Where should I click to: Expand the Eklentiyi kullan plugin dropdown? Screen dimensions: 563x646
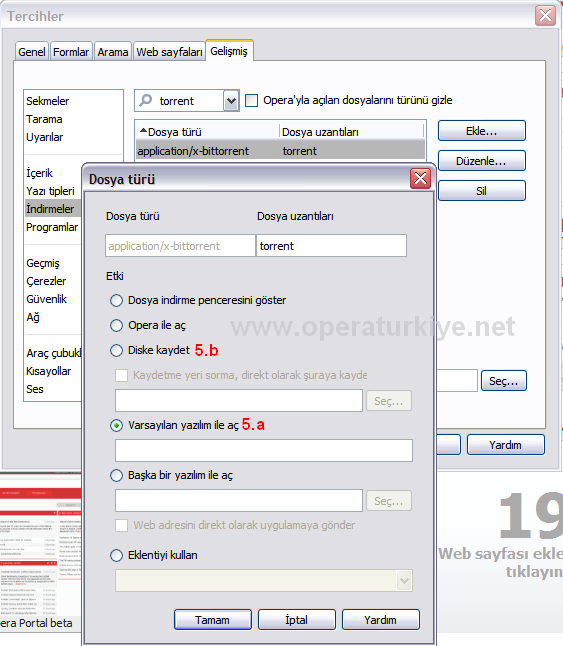pos(404,580)
